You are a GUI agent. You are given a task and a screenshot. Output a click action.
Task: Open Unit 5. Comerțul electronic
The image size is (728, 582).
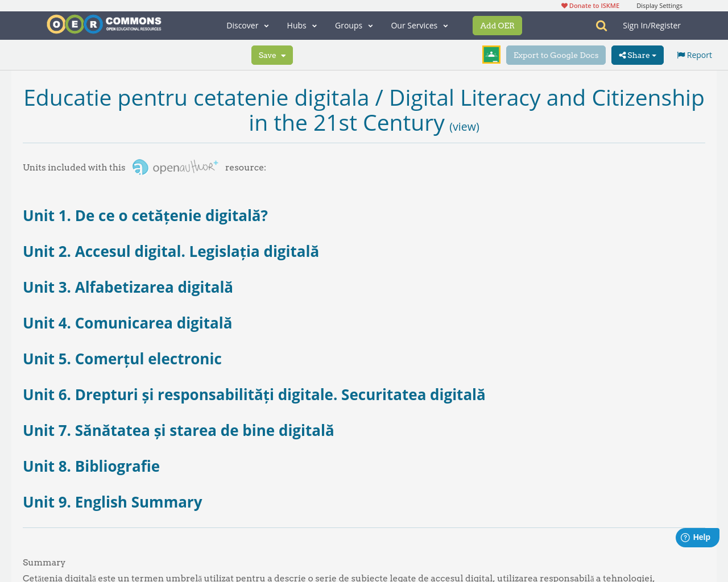tap(122, 359)
